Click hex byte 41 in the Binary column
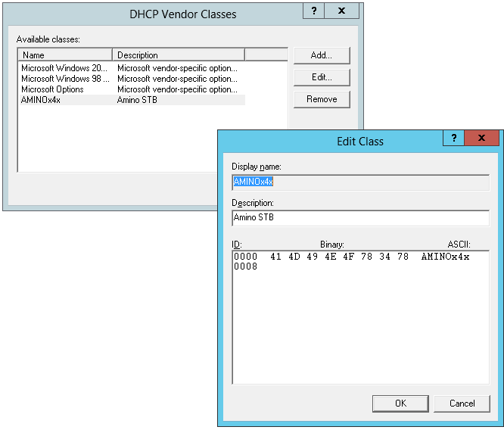The width and height of the screenshot is (504, 430). coord(275,257)
